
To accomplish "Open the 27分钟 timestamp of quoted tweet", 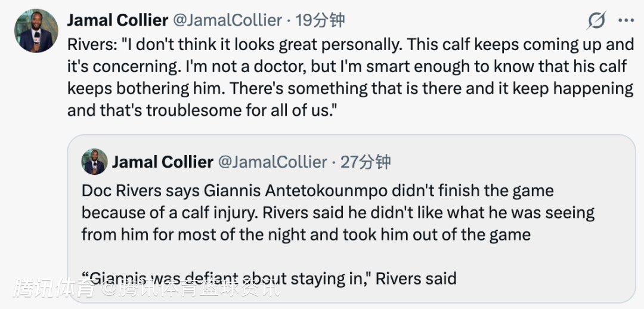I will [x=366, y=162].
